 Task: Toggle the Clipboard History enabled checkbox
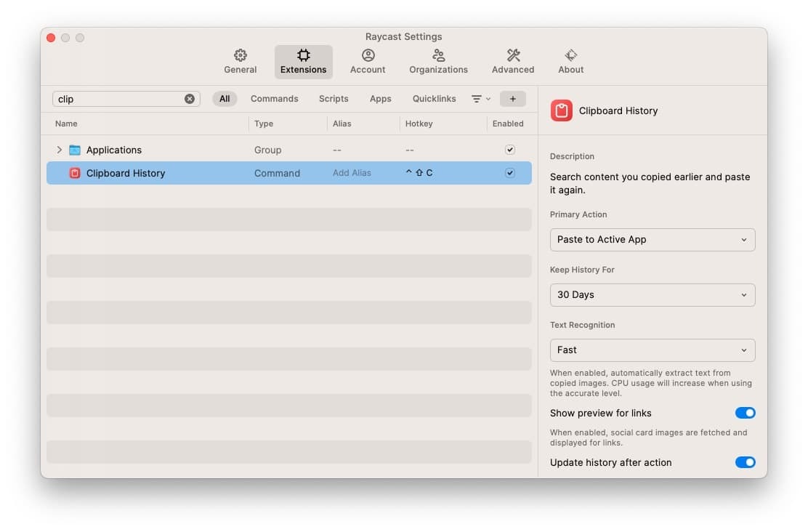click(509, 173)
